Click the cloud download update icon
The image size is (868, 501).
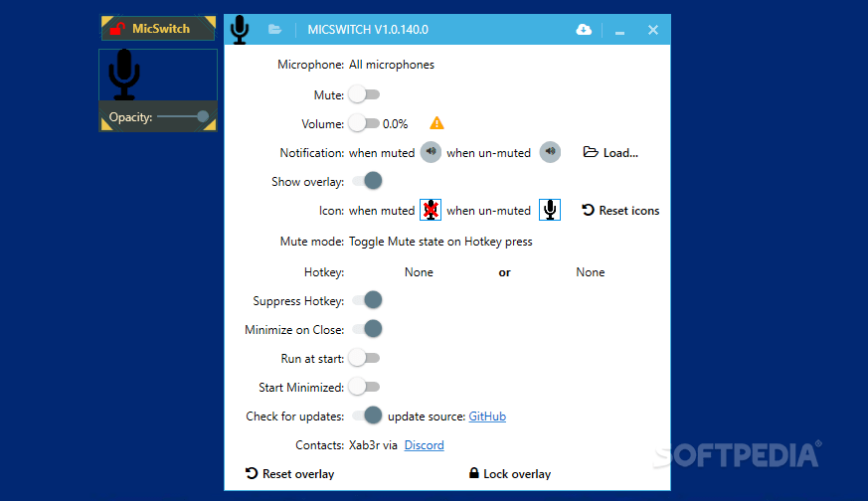[x=584, y=30]
